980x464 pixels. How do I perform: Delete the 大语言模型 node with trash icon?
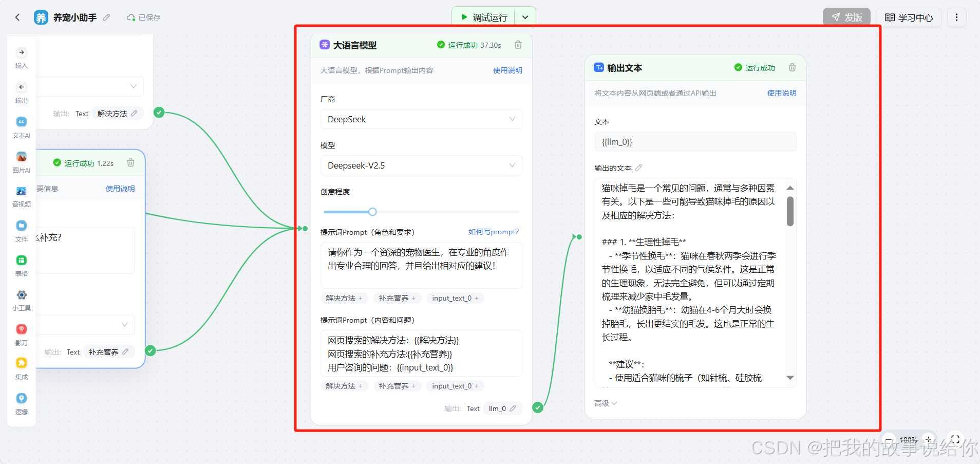[518, 45]
